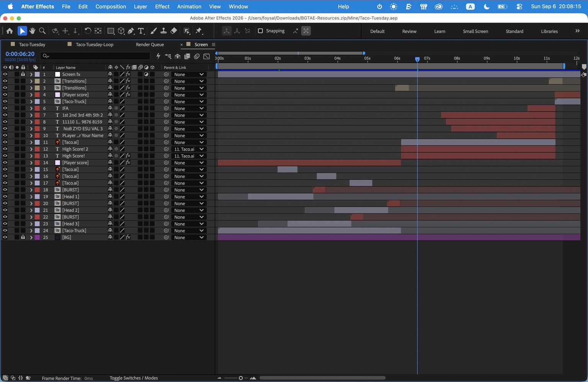The width and height of the screenshot is (588, 382).
Task: Hide the BG layer
Action: (5, 237)
